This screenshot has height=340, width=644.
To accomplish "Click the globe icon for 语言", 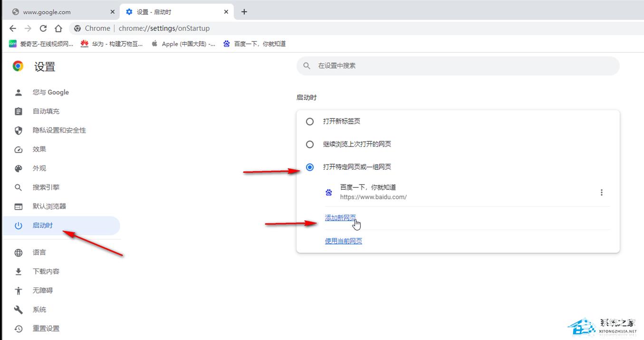I will tap(19, 253).
